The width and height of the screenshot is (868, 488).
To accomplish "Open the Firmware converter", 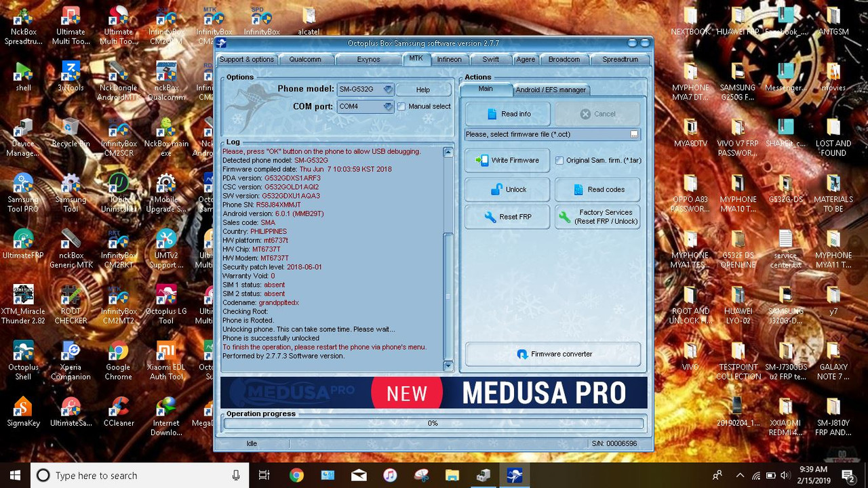I will coord(553,354).
